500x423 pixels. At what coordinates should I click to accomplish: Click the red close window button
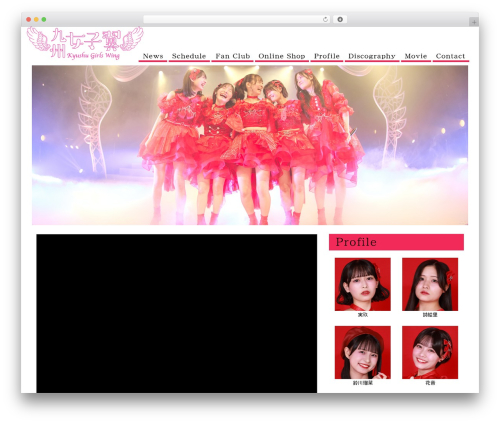pyautogui.click(x=29, y=20)
